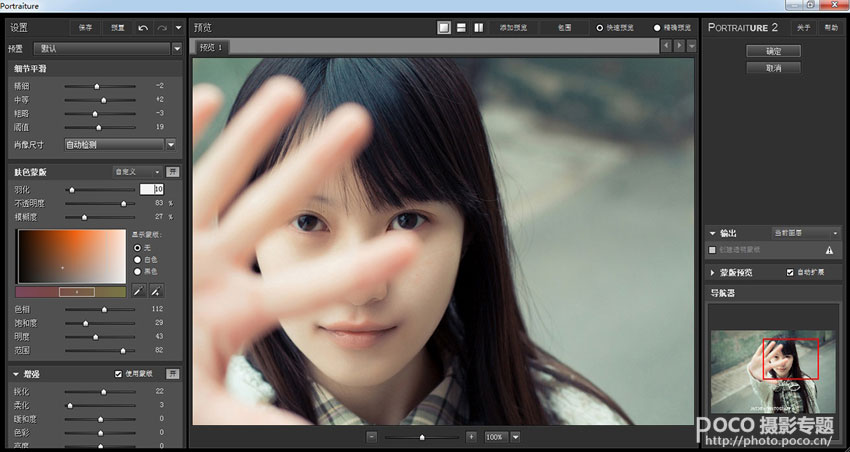
Task: Collapse the 输出 output section
Action: pyautogui.click(x=712, y=233)
